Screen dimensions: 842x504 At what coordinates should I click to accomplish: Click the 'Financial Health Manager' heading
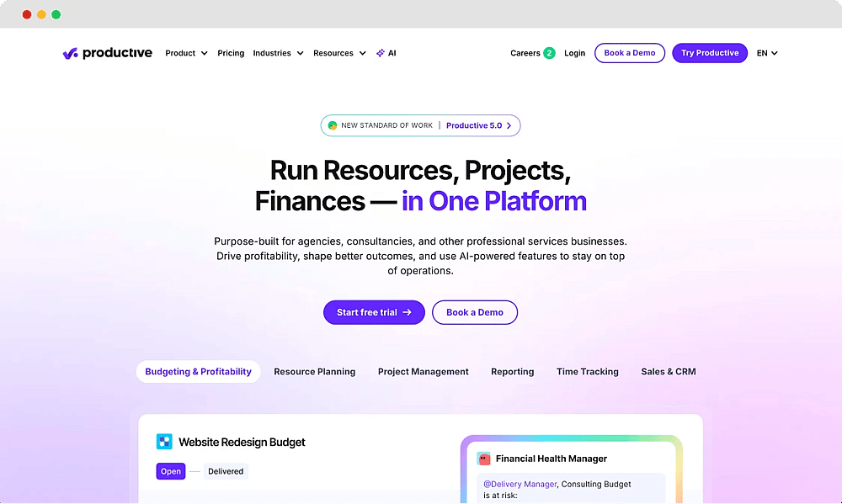(x=552, y=459)
